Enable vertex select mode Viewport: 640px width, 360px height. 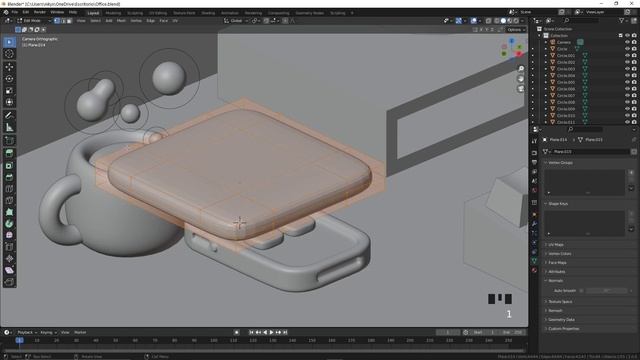click(x=57, y=20)
